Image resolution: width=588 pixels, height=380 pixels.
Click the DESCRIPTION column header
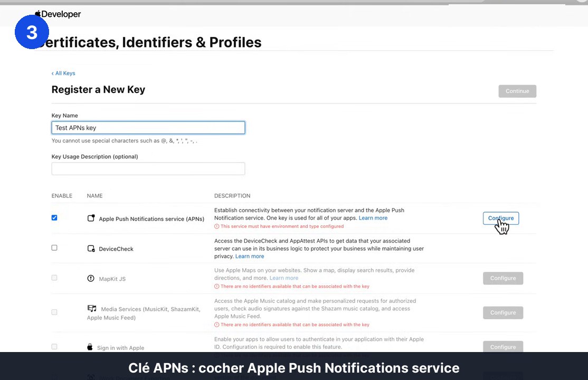[232, 196]
